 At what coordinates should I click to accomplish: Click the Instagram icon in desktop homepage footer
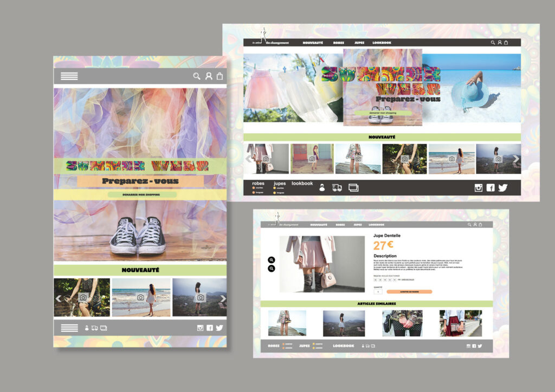478,188
